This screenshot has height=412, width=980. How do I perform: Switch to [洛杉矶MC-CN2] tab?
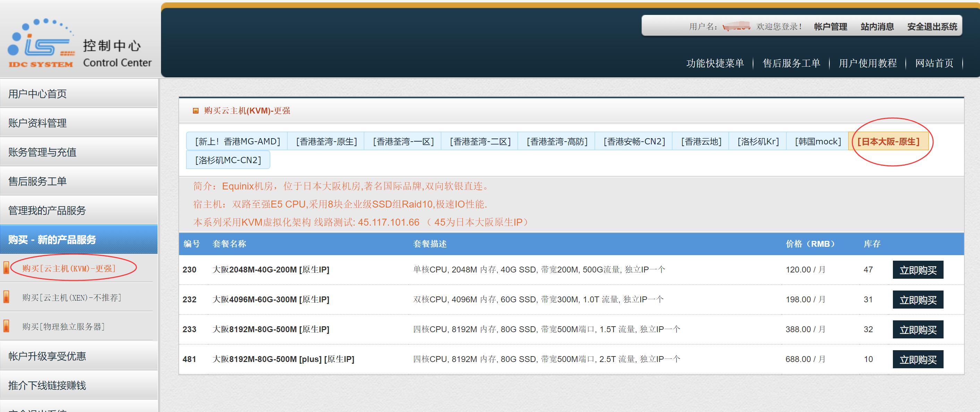pyautogui.click(x=228, y=160)
